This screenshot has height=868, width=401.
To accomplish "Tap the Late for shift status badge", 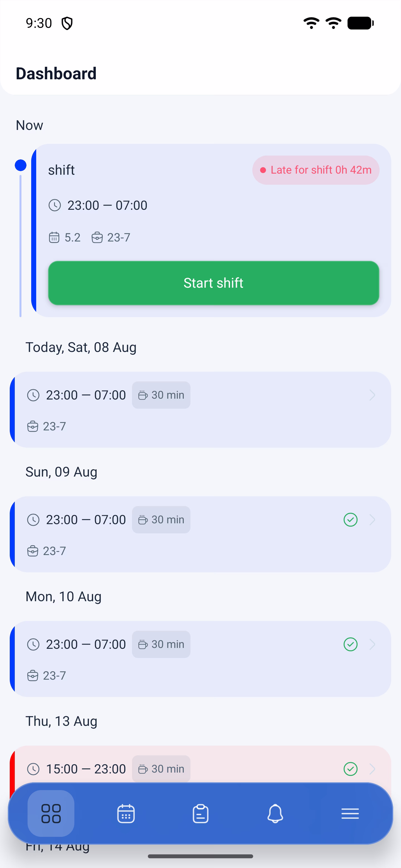I will [x=316, y=170].
